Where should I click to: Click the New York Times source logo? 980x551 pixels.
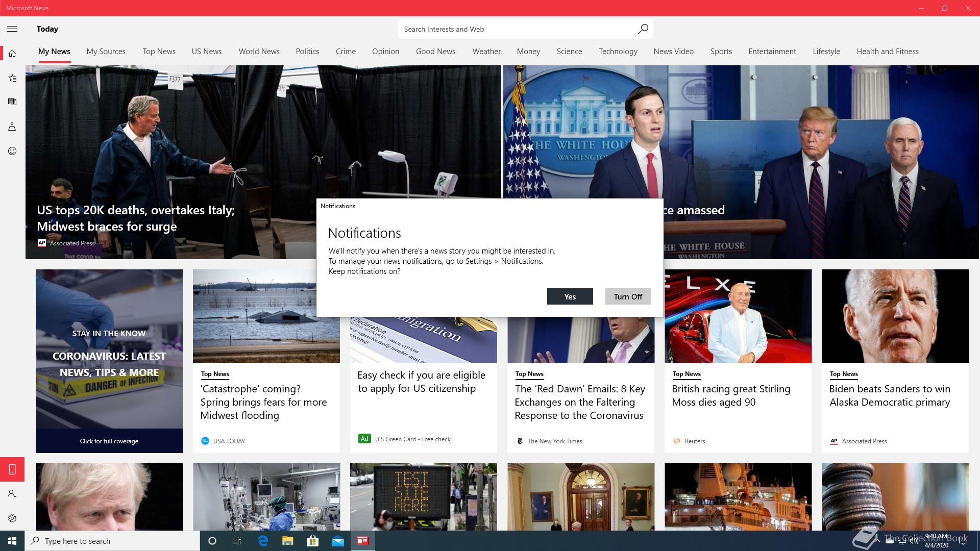point(520,441)
